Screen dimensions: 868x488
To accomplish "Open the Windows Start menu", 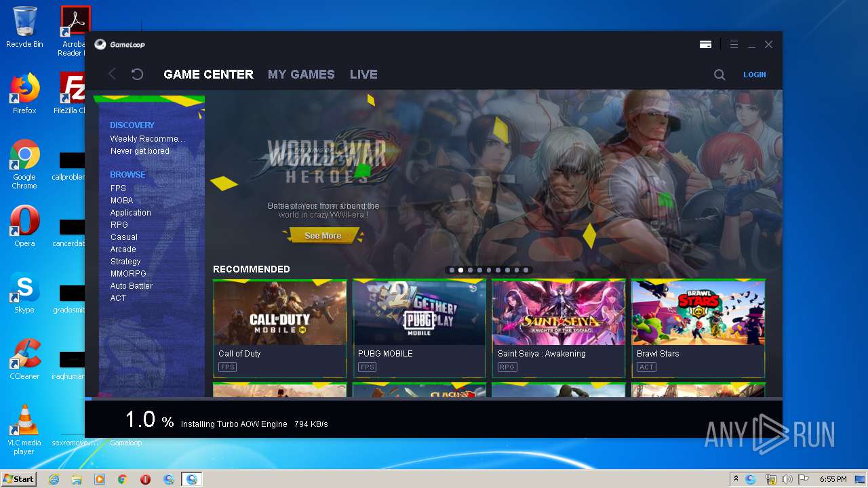I will pyautogui.click(x=19, y=479).
